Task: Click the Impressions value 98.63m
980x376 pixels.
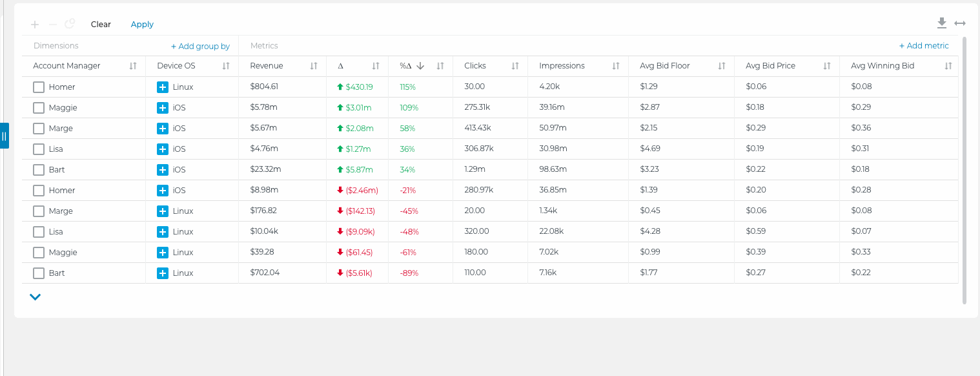Action: coord(553,169)
